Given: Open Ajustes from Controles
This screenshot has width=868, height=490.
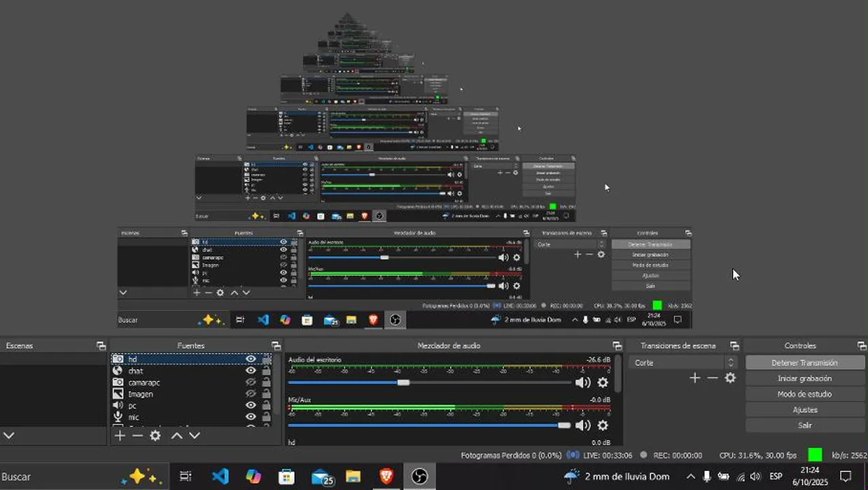Looking at the screenshot, I should tap(805, 410).
